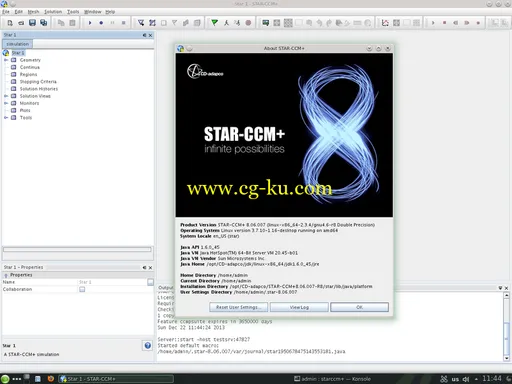The width and height of the screenshot is (512, 384).
Task: Click the volume speaker tray icon
Action: pyautogui.click(x=466, y=379)
